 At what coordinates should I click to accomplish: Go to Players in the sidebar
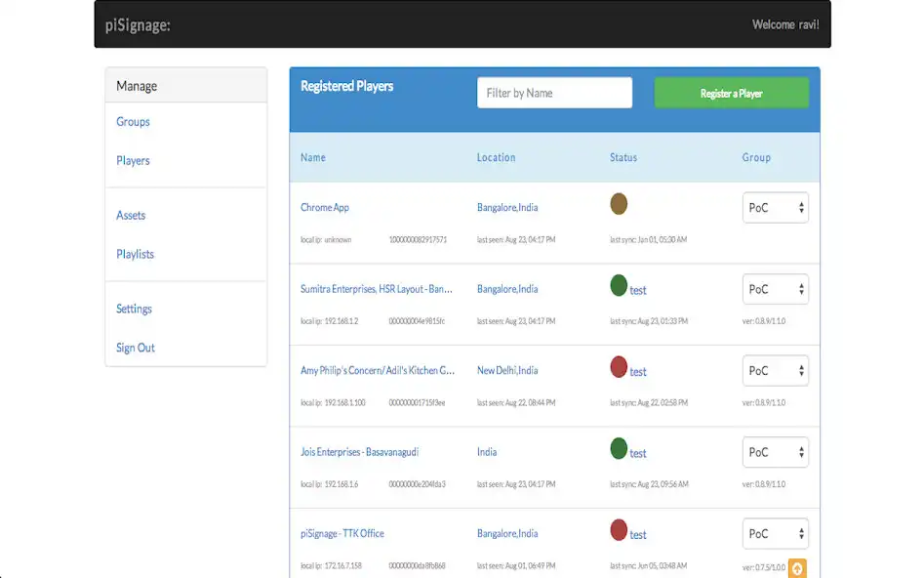click(133, 161)
